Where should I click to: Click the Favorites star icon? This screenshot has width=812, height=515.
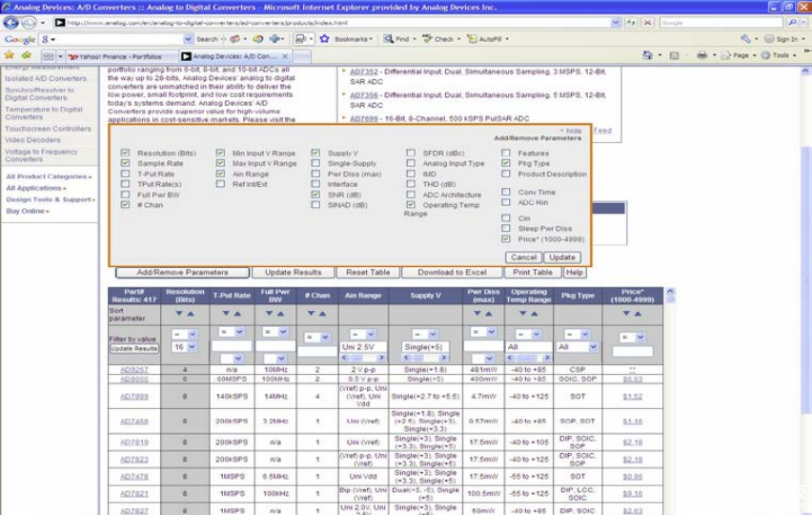[10, 55]
